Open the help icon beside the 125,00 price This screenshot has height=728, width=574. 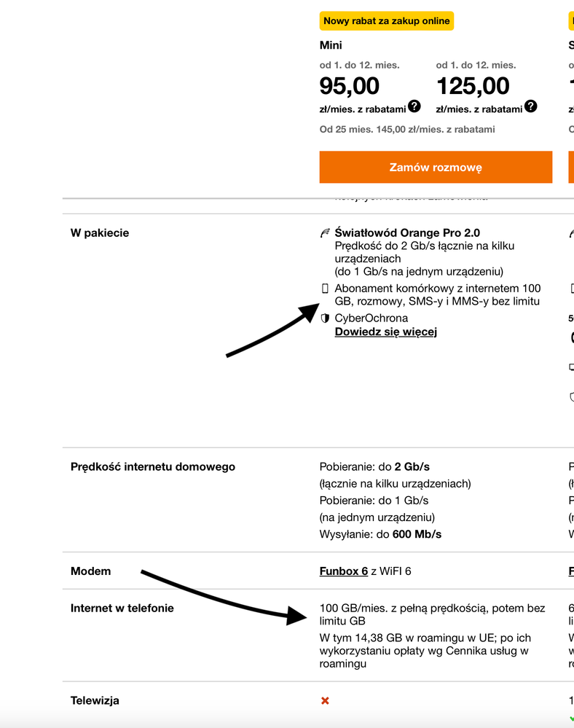pyautogui.click(x=531, y=106)
